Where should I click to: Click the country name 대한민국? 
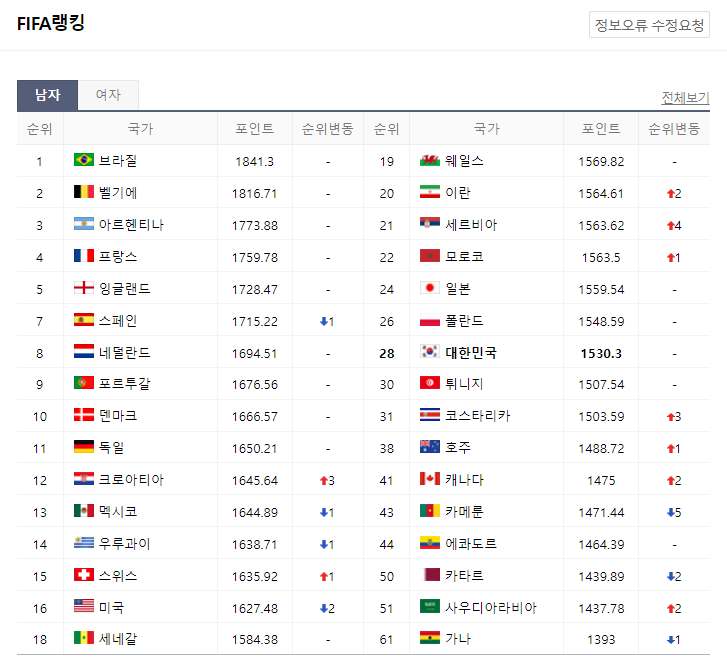471,352
